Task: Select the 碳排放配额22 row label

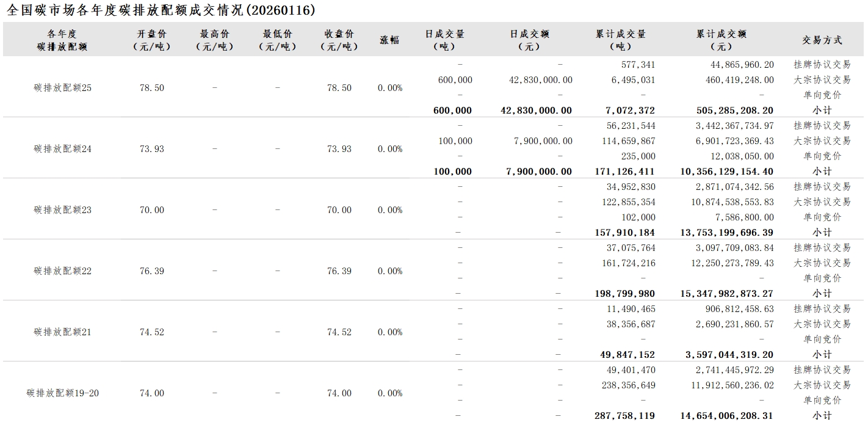Action: click(x=63, y=271)
